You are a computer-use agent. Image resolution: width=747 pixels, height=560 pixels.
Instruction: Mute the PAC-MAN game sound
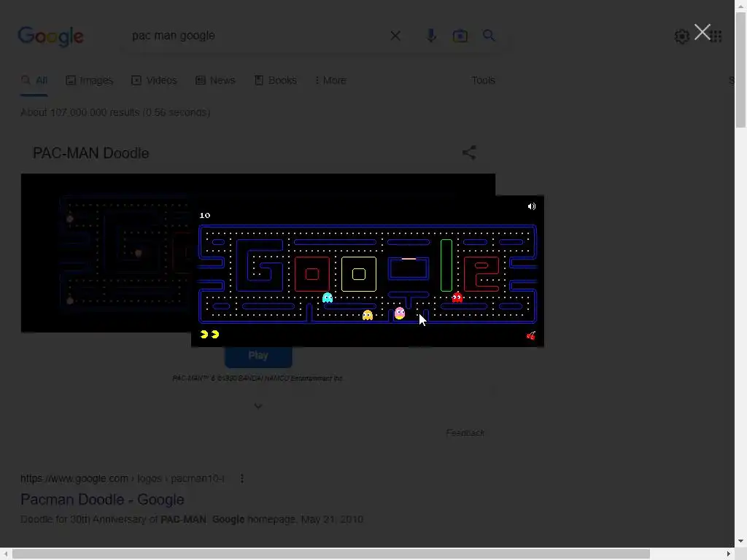click(x=532, y=206)
